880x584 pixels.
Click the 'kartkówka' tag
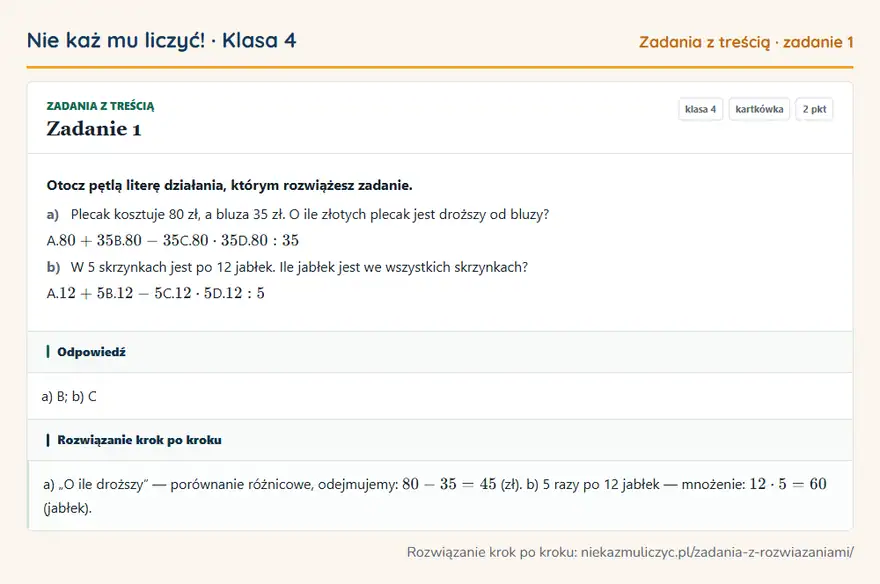(x=759, y=109)
